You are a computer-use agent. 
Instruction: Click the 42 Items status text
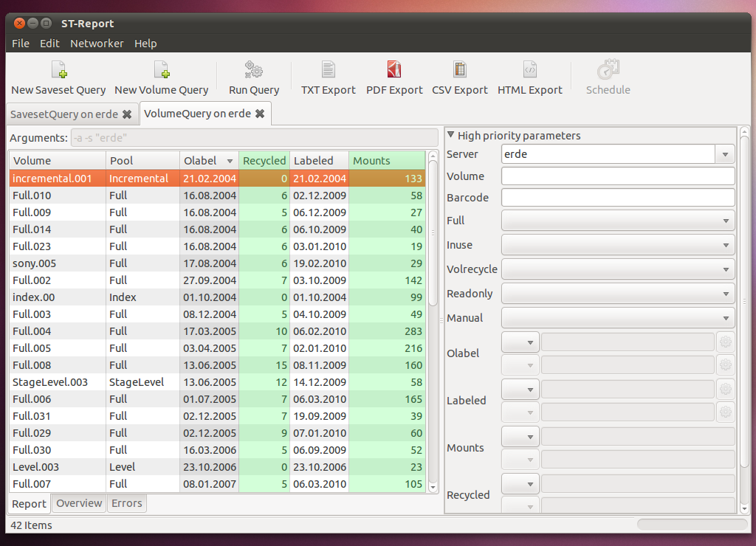click(31, 525)
